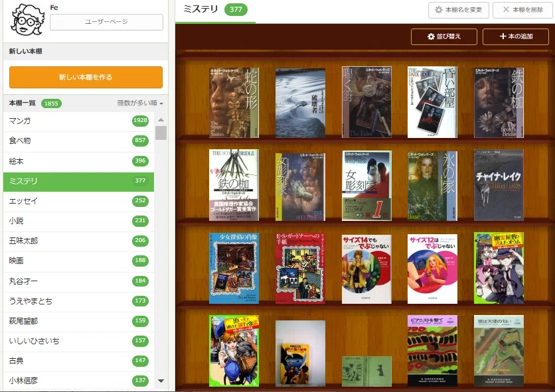Select the うえやまとち bookshelf
This screenshot has height=392, width=555.
(78, 301)
